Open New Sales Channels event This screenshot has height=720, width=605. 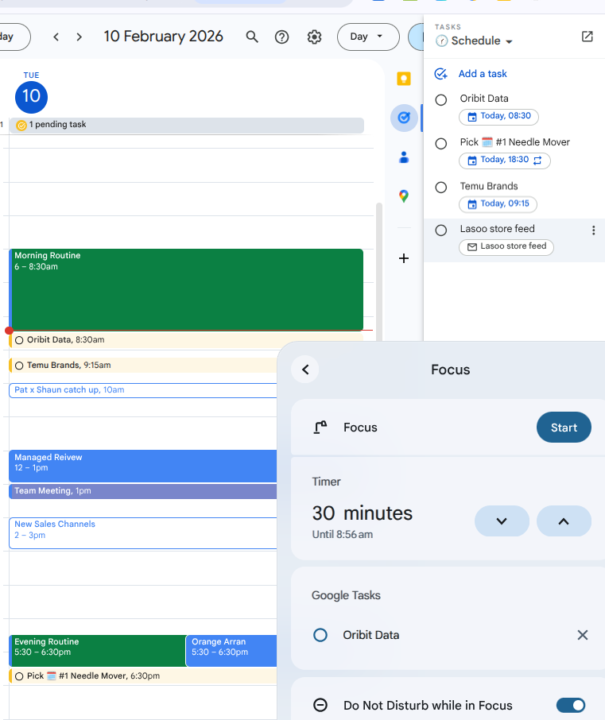click(x=143, y=533)
